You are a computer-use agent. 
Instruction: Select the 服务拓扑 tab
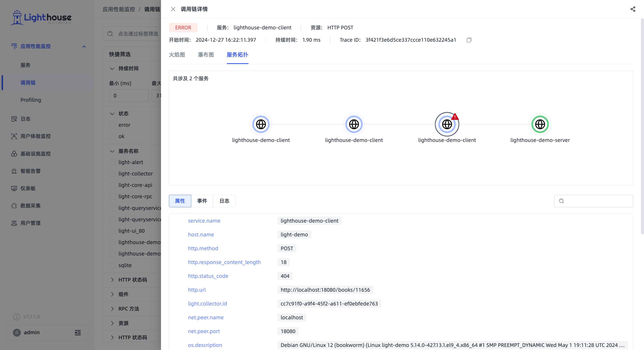[237, 55]
